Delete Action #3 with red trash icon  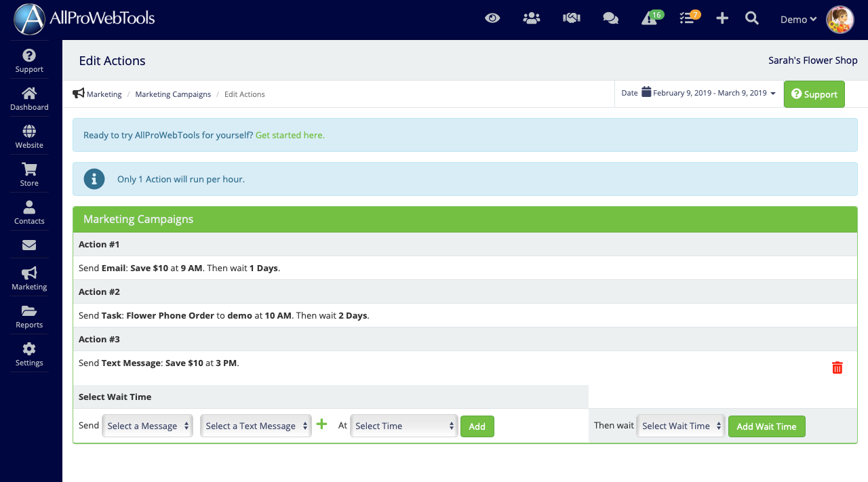click(x=837, y=367)
